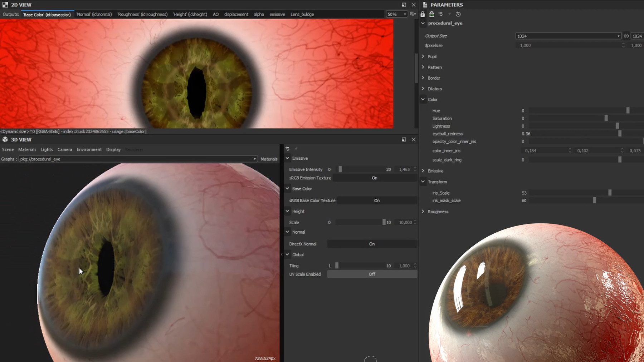Click the green preset icon in Parameters toolbar
Screen dimensions: 644x362
coord(432,14)
